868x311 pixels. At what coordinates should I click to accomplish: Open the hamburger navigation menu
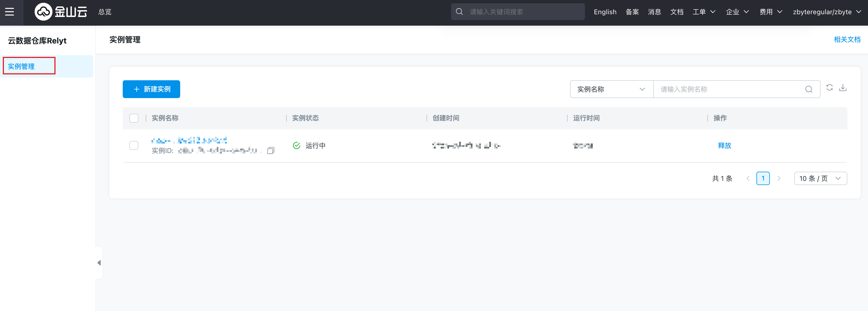[x=9, y=12]
